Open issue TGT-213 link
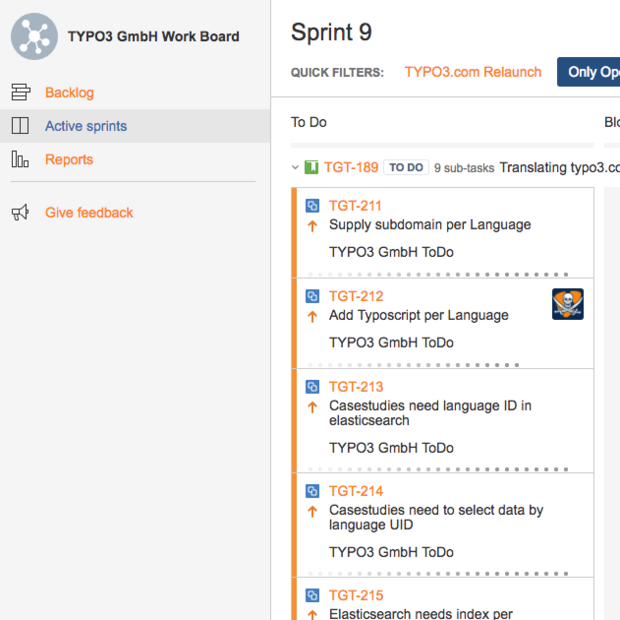 click(x=355, y=387)
